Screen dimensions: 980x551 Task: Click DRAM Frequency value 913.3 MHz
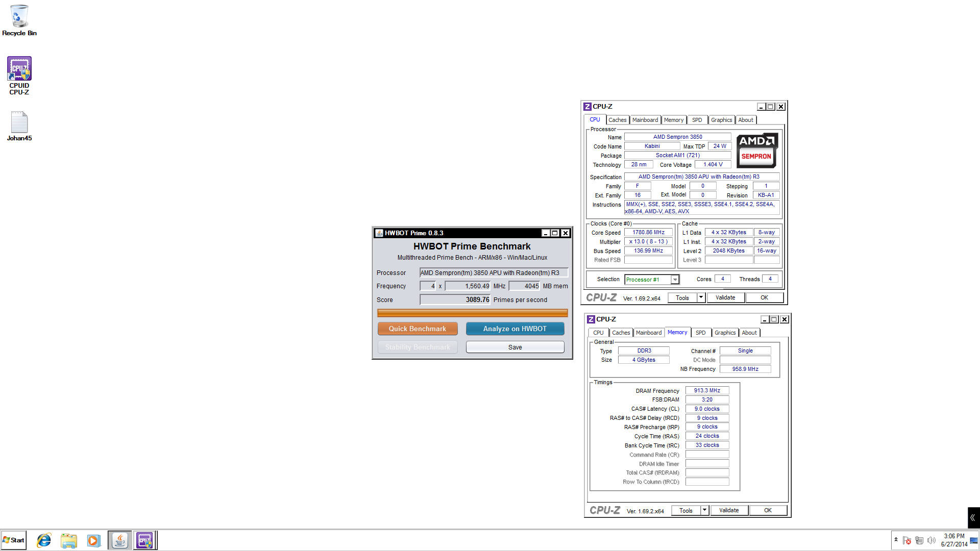[707, 391]
